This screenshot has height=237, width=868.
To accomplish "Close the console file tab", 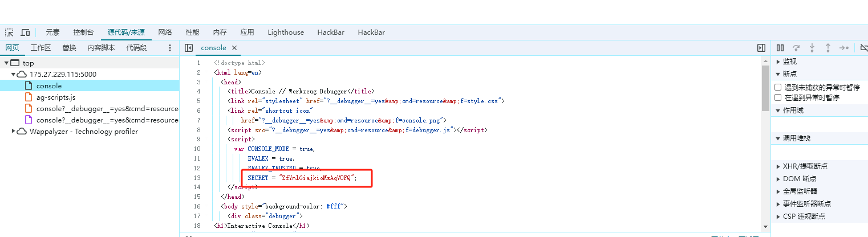I will point(234,48).
